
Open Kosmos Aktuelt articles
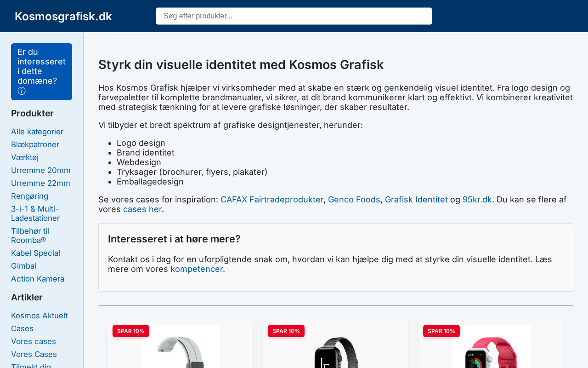click(39, 316)
